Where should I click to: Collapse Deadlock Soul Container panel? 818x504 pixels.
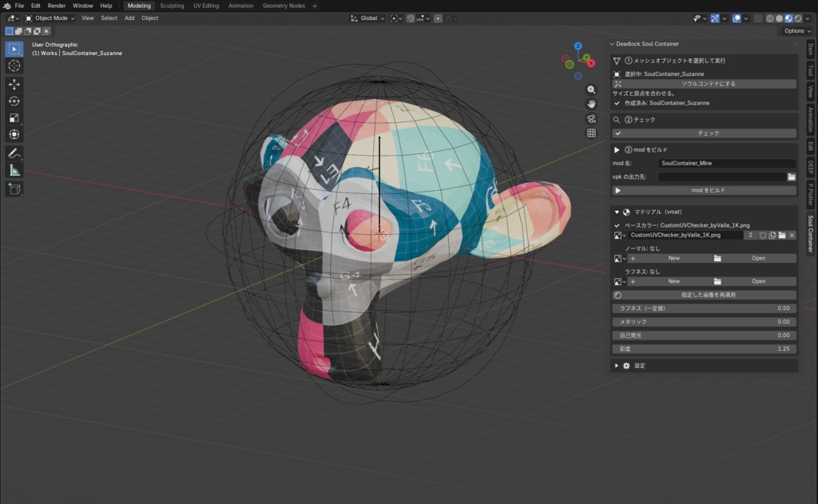point(612,45)
